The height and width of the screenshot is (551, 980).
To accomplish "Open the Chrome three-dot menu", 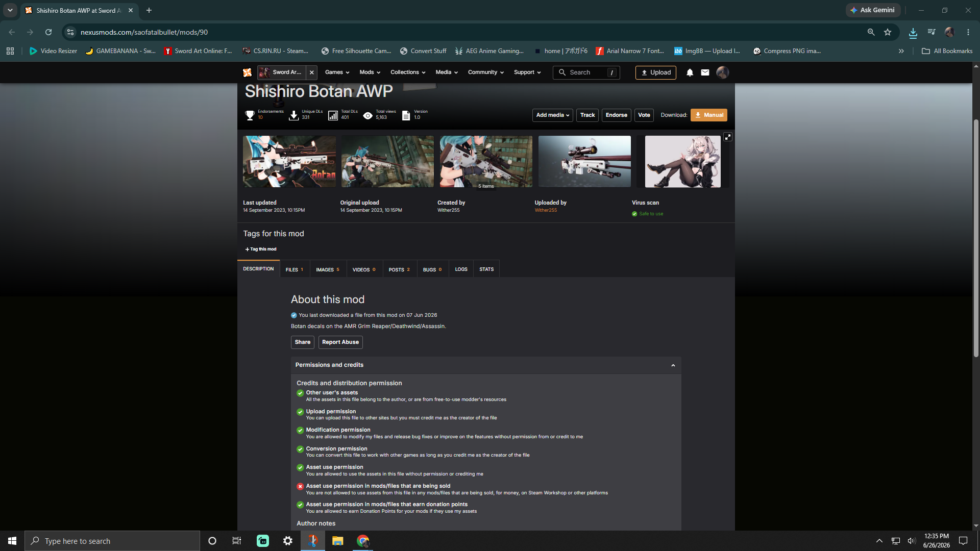I will (968, 32).
